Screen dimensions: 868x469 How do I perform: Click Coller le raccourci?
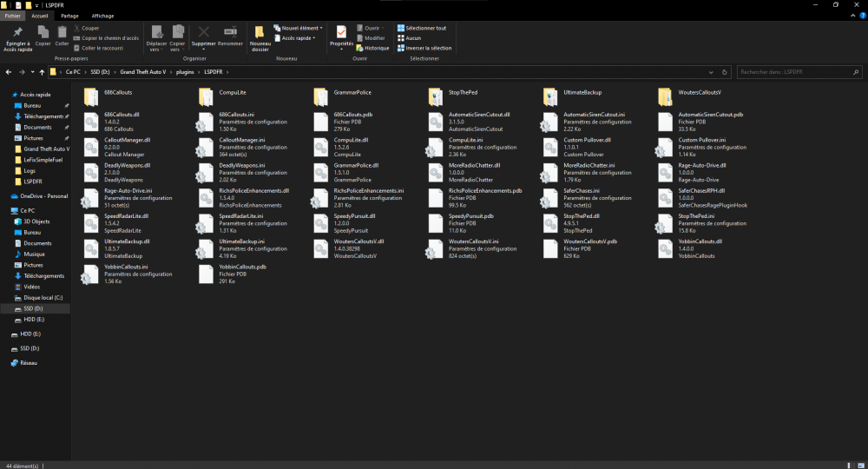point(99,48)
